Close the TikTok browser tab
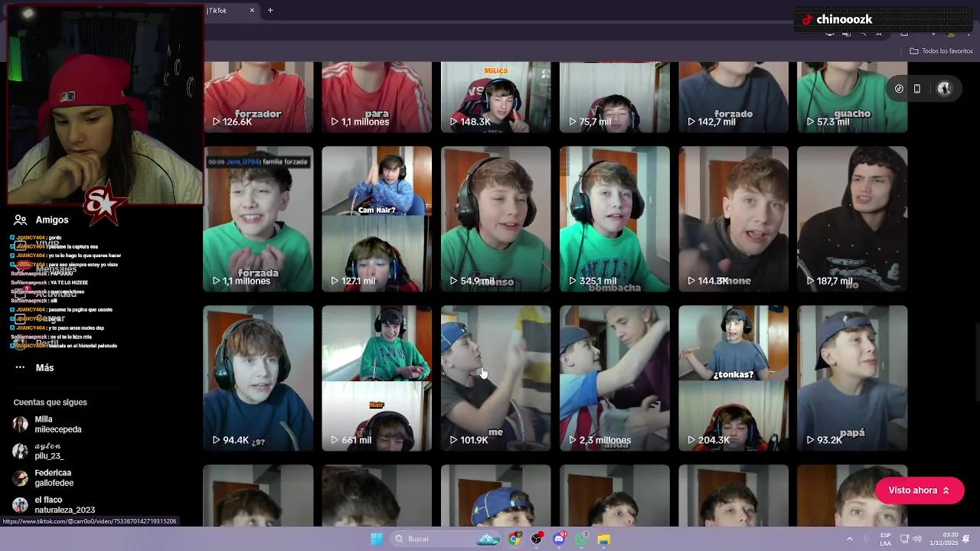980x551 pixels. click(x=252, y=11)
